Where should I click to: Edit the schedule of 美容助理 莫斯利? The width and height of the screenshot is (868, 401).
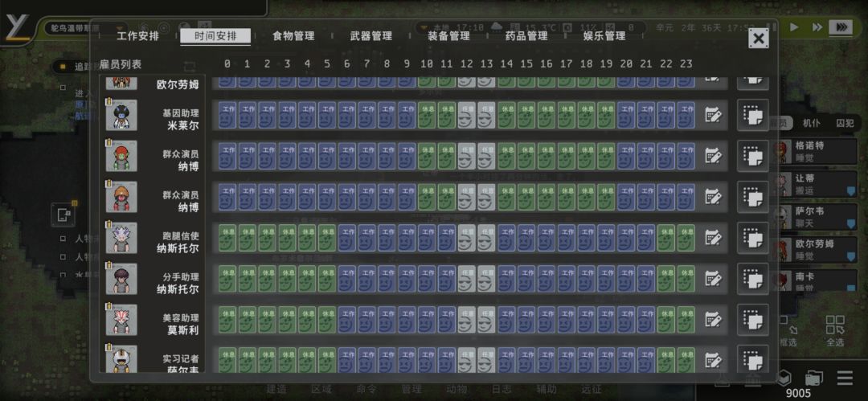tap(713, 320)
